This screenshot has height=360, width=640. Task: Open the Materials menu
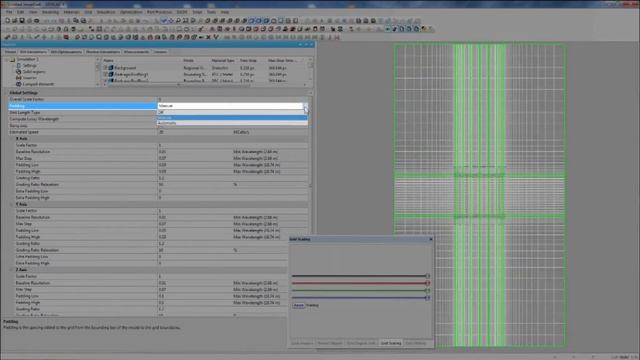pyautogui.click(x=71, y=12)
